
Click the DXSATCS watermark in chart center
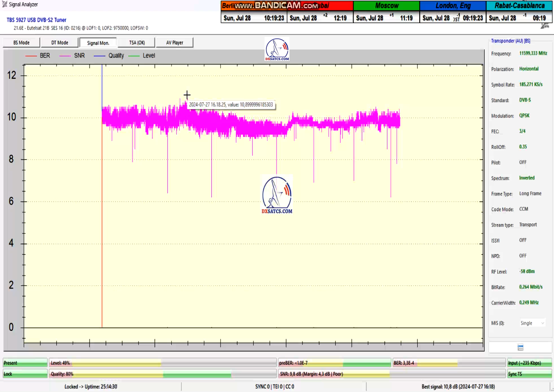tap(277, 194)
